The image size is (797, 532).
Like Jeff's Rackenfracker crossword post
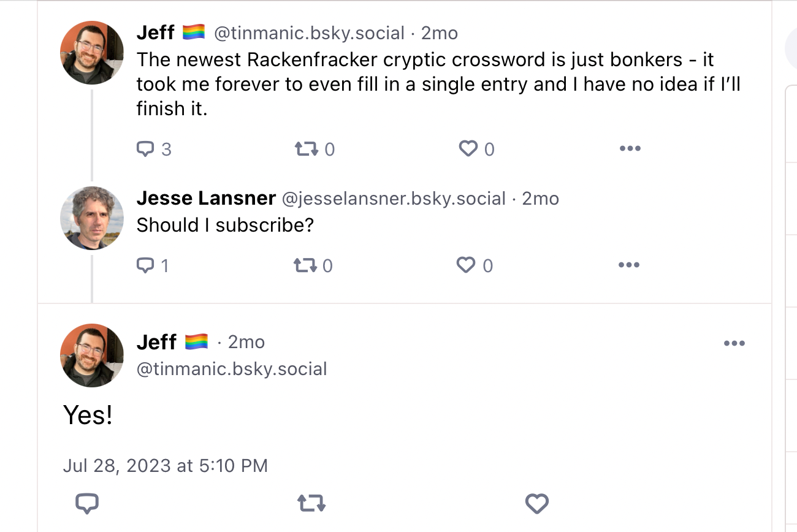coord(468,149)
